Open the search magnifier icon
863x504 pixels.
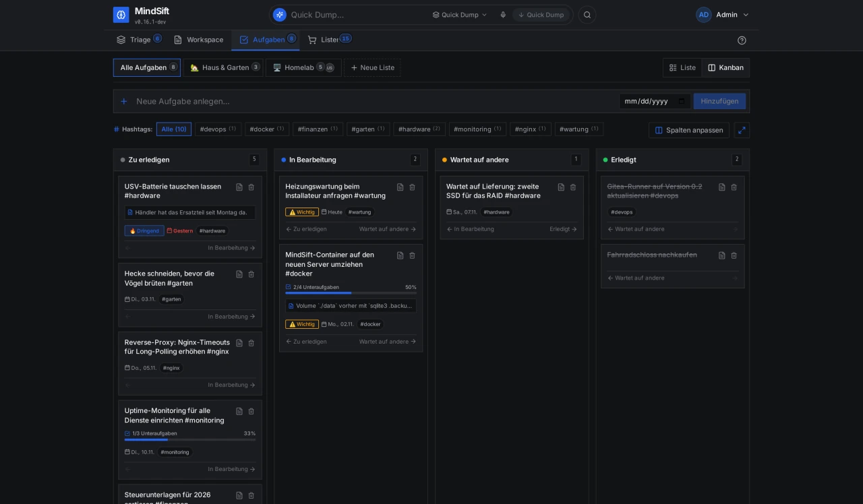587,15
